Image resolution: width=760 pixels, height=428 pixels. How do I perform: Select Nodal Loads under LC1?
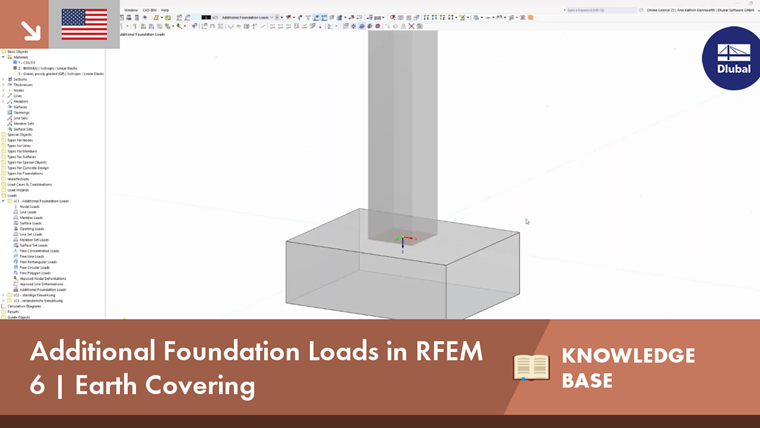(29, 207)
